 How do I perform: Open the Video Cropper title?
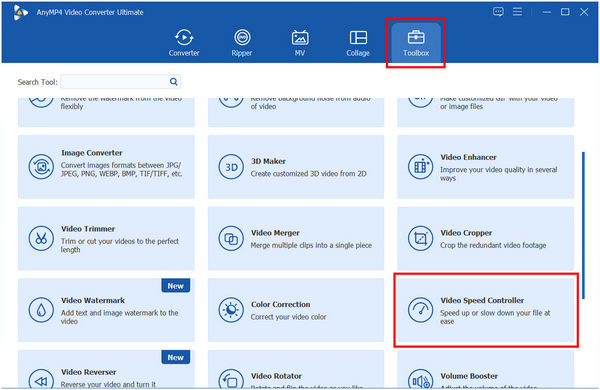466,233
